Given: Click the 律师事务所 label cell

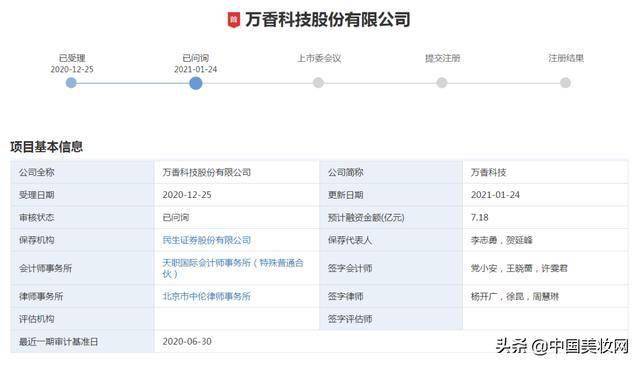Looking at the screenshot, I should pyautogui.click(x=82, y=296).
